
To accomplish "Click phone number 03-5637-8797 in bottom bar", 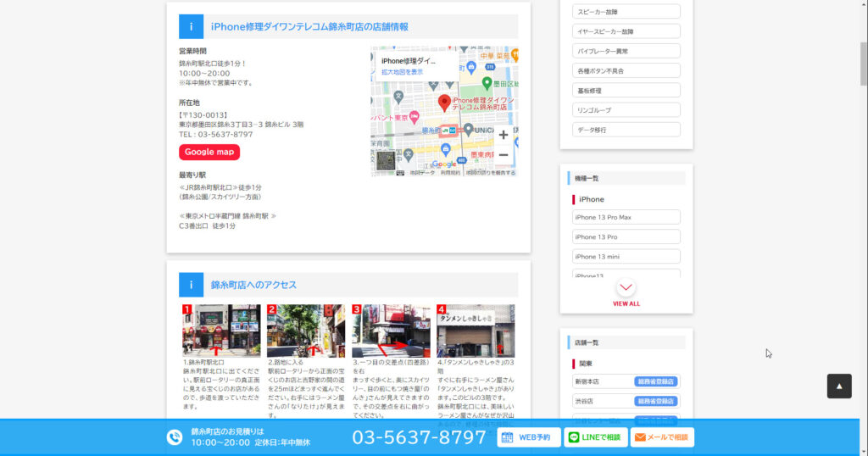I will tap(419, 437).
